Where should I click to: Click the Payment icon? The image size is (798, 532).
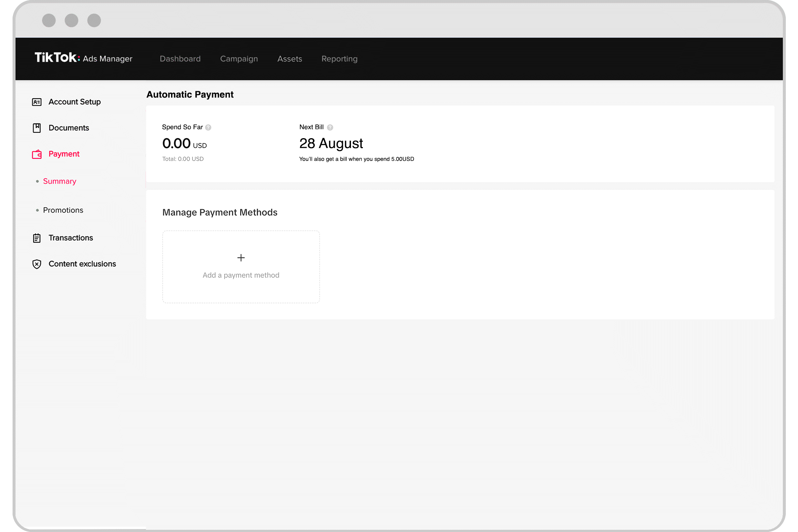click(37, 154)
